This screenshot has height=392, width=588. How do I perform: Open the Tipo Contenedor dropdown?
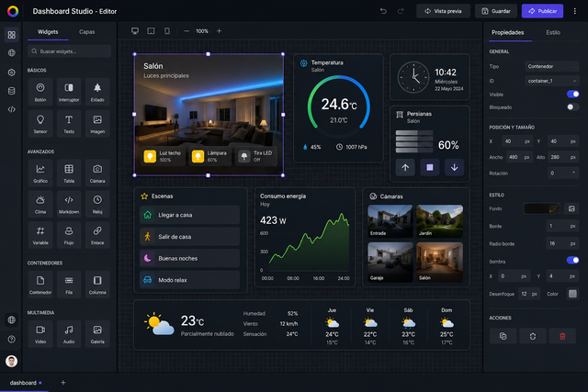point(551,66)
